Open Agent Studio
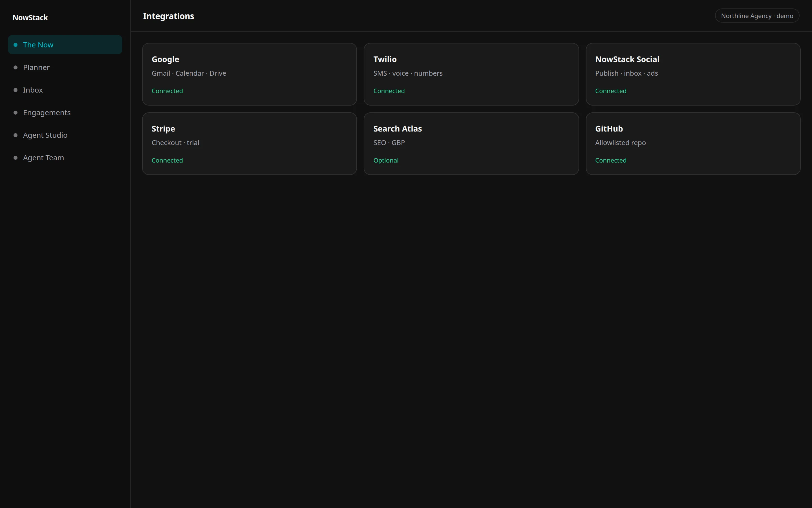The height and width of the screenshot is (508, 812). point(65,135)
